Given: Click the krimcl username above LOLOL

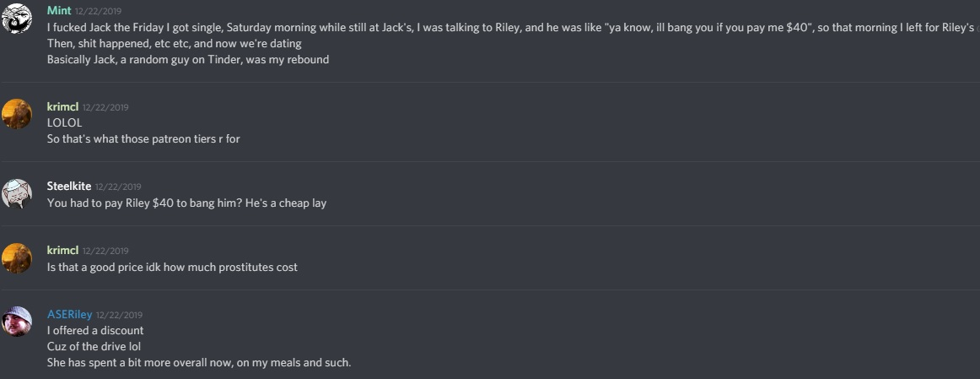Looking at the screenshot, I should (62, 107).
